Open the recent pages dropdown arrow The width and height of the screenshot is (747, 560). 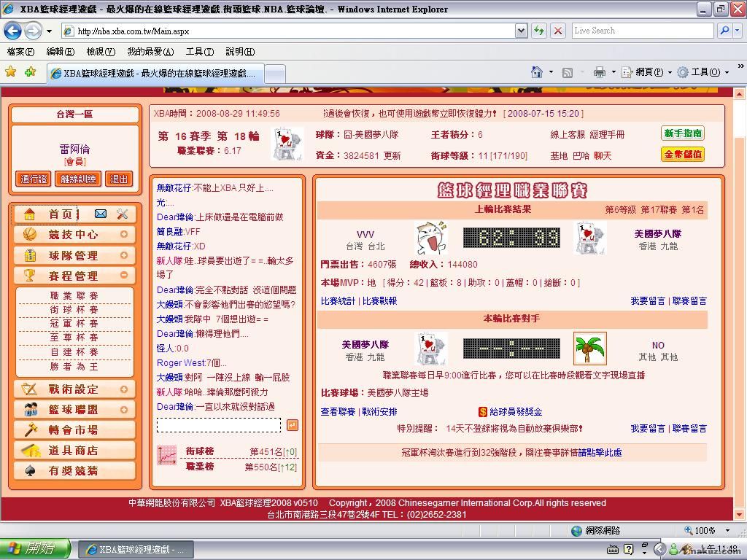click(49, 31)
